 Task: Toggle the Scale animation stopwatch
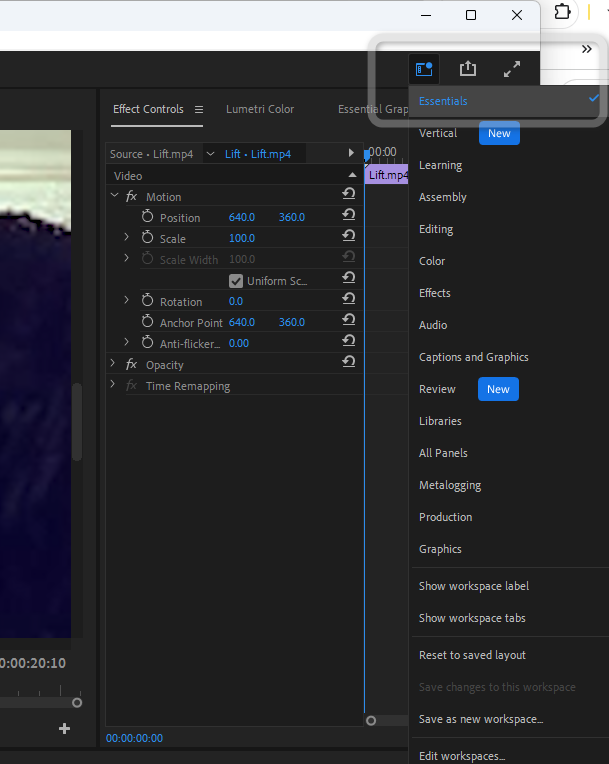click(148, 238)
